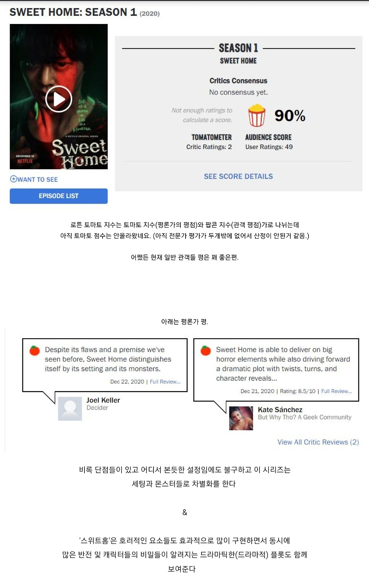
Task: Open the Episode List button
Action: click(x=59, y=196)
